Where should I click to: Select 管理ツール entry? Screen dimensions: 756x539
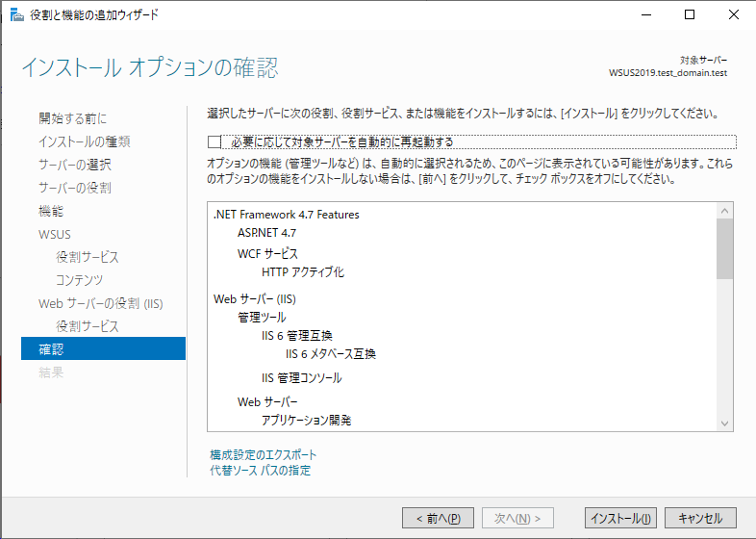[x=262, y=318]
